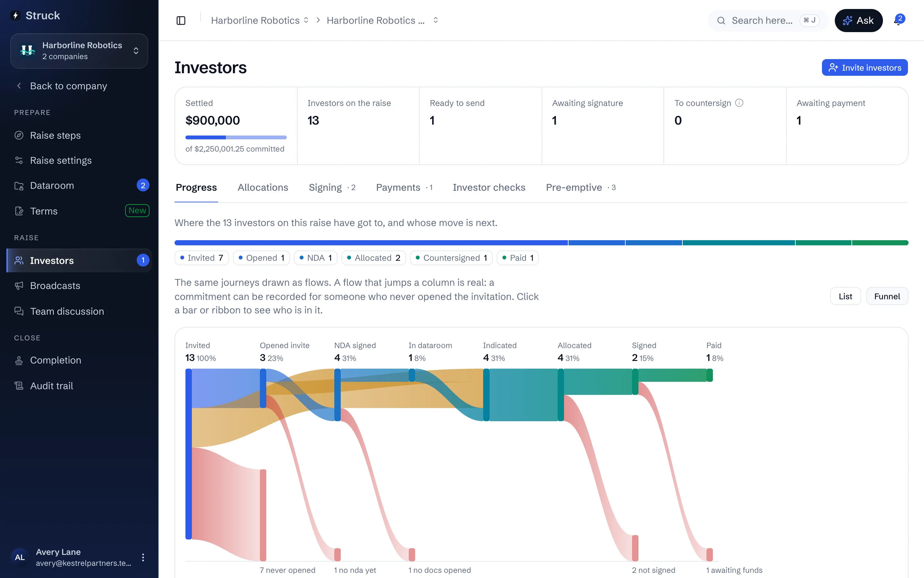Image resolution: width=924 pixels, height=578 pixels.
Task: Open the notifications bell icon
Action: pyautogui.click(x=898, y=20)
